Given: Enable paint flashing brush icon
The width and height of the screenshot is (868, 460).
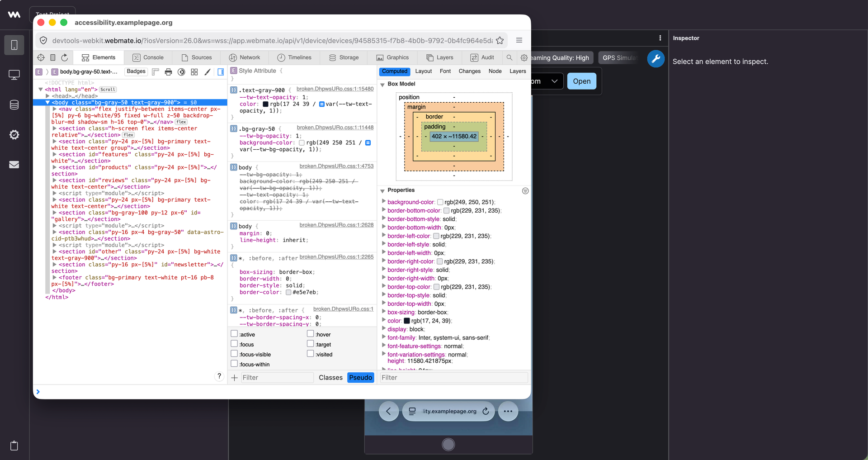Looking at the screenshot, I should pos(208,71).
